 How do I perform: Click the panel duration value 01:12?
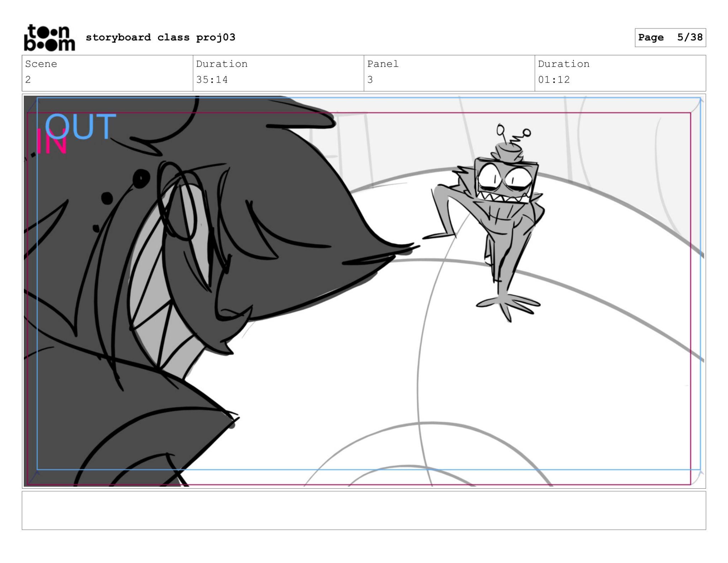(x=554, y=80)
